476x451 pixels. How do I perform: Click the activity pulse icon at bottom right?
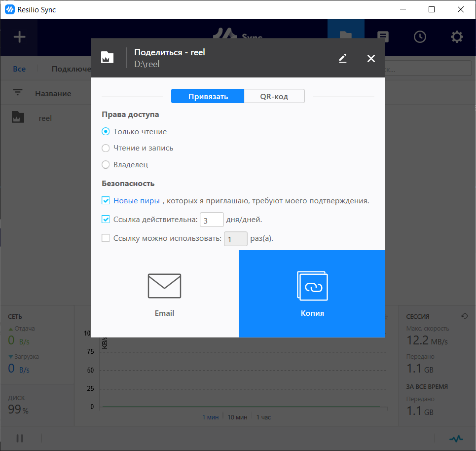tap(456, 438)
